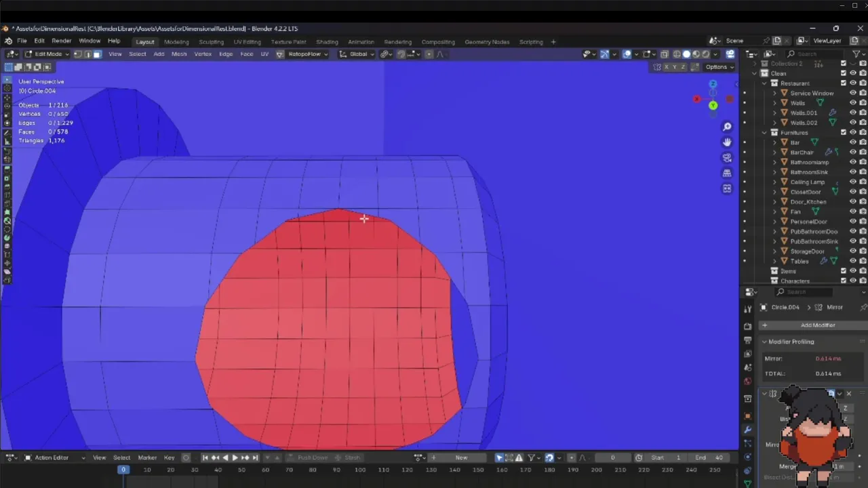Switch to the Sculpting workspace tab

click(x=211, y=42)
